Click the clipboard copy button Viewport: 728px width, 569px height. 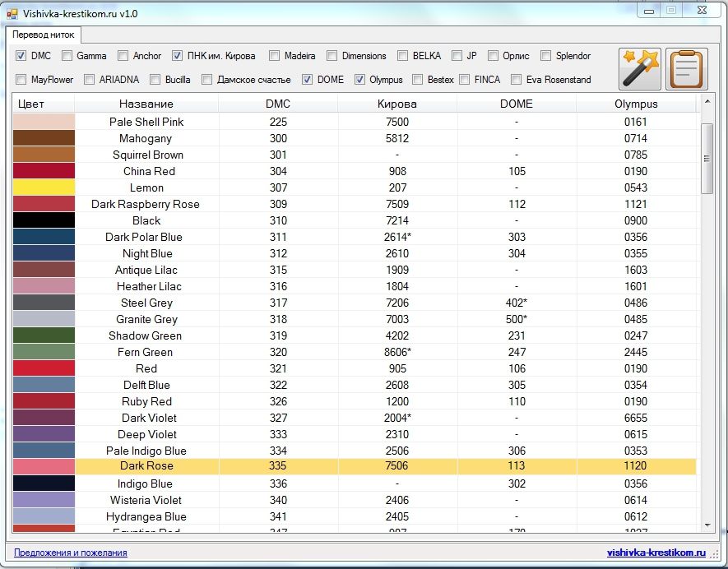(687, 69)
